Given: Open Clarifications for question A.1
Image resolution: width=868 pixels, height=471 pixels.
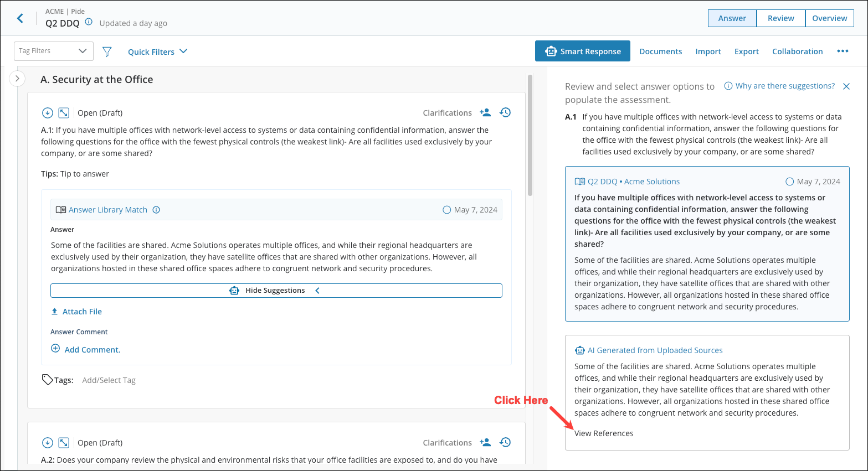Looking at the screenshot, I should coord(447,113).
